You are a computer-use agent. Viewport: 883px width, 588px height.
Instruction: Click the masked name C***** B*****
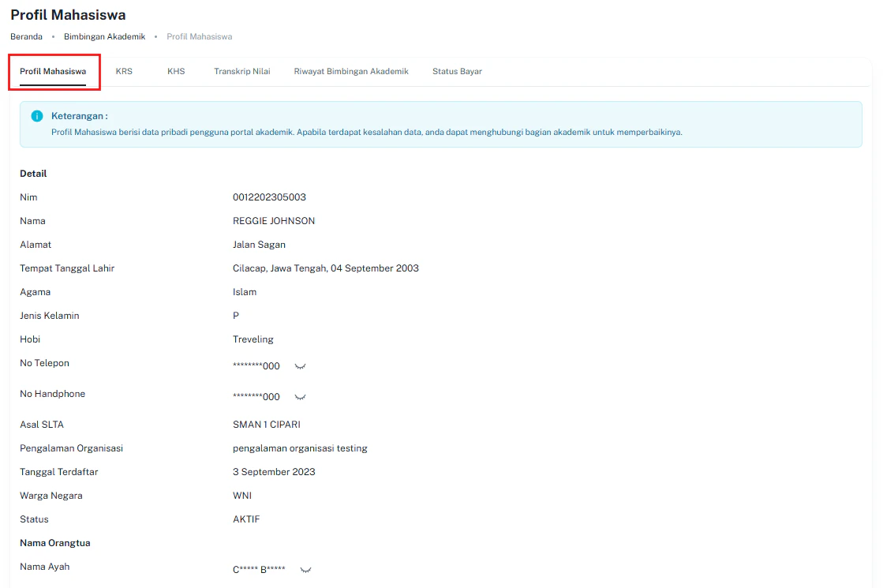click(259, 569)
